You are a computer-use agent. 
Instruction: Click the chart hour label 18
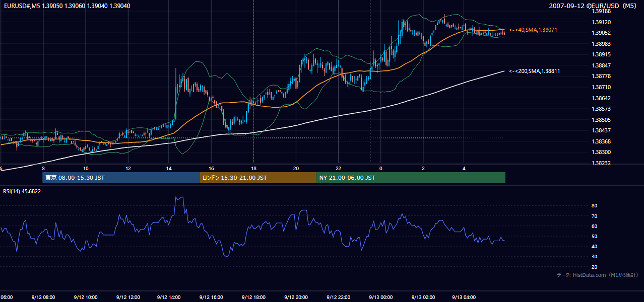(x=254, y=169)
